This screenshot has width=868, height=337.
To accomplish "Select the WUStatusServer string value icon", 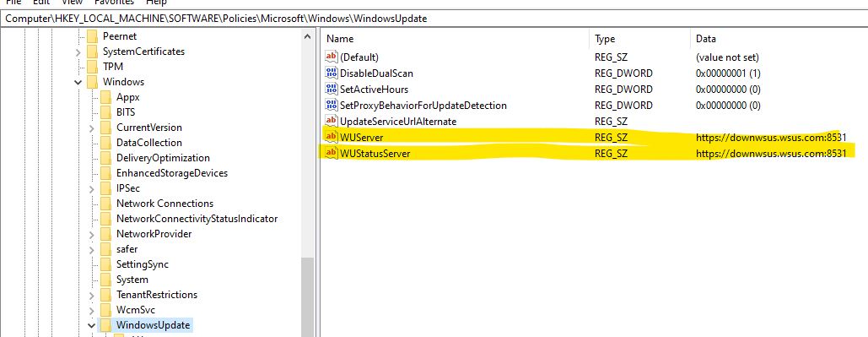I will pos(331,153).
